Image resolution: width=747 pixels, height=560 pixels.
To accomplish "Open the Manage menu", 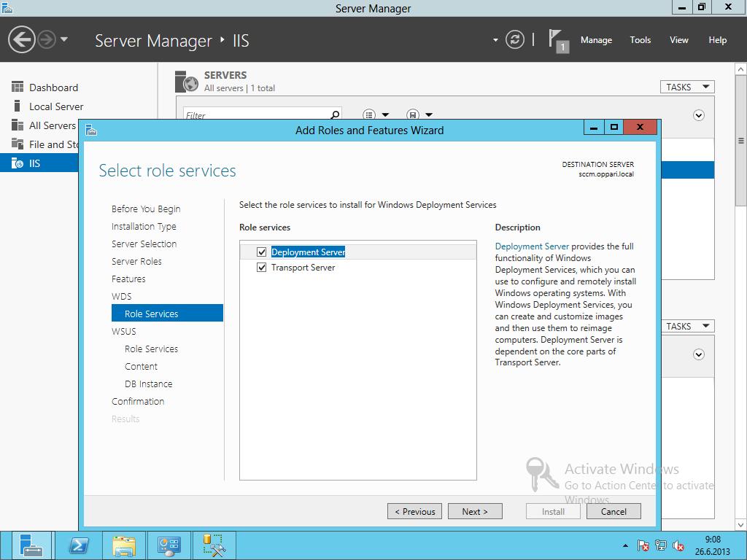I will pos(596,40).
